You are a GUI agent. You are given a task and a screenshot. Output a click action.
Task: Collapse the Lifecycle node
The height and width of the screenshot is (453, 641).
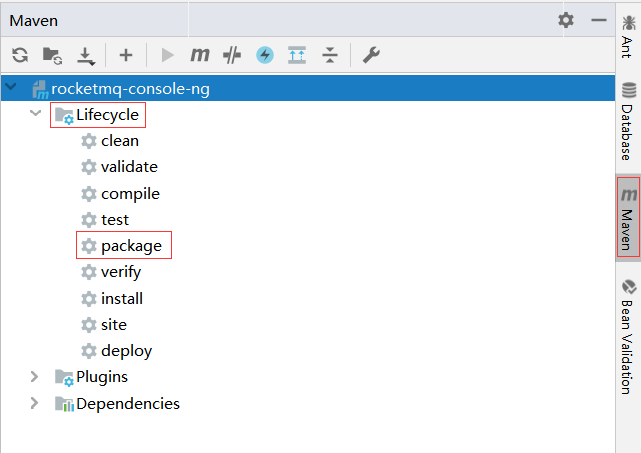click(36, 113)
